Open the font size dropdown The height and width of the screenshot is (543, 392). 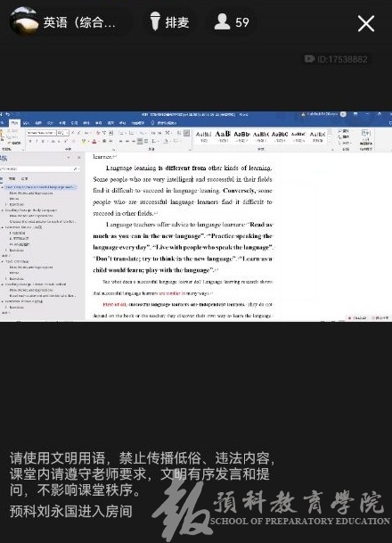tap(63, 133)
